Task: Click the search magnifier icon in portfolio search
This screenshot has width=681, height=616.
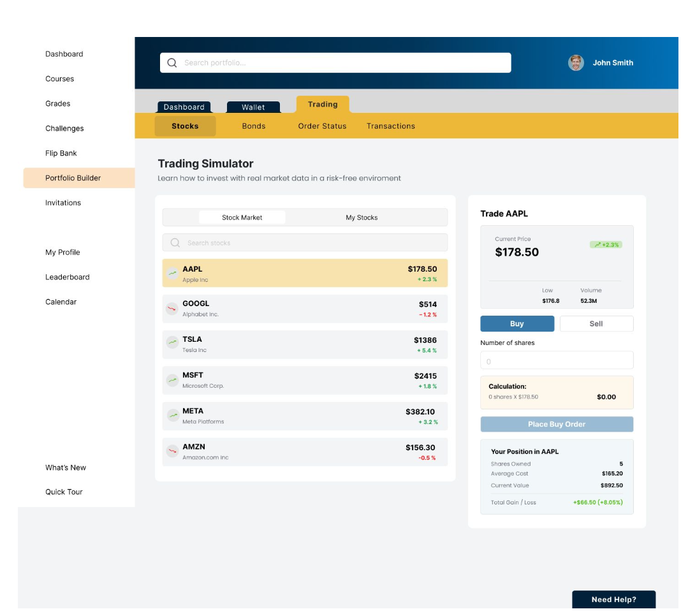Action: (x=172, y=63)
